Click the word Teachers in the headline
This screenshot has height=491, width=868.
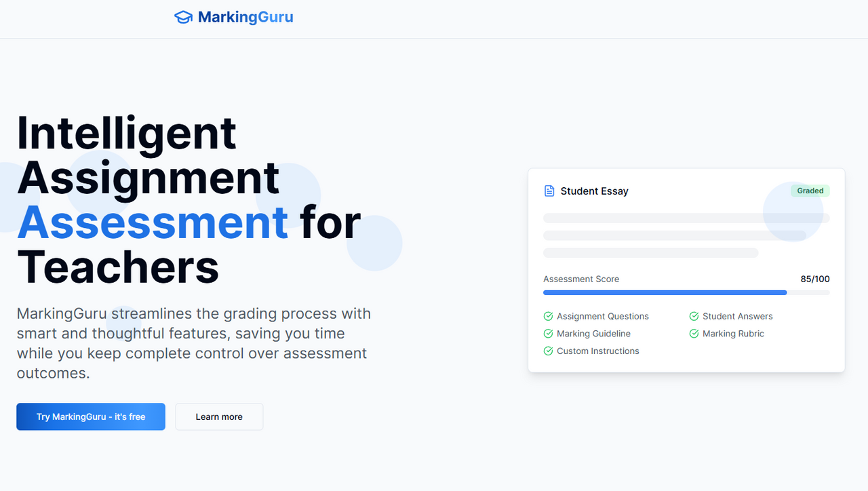[x=119, y=267]
